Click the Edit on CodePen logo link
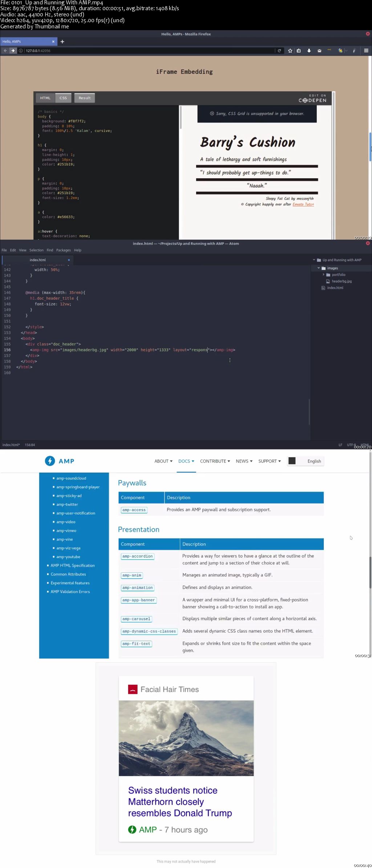 click(x=312, y=99)
